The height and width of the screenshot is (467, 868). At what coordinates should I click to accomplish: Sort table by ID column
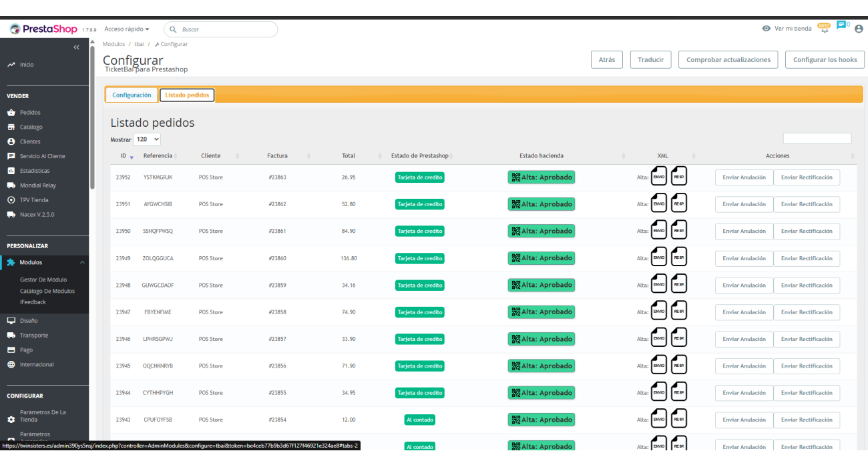127,156
